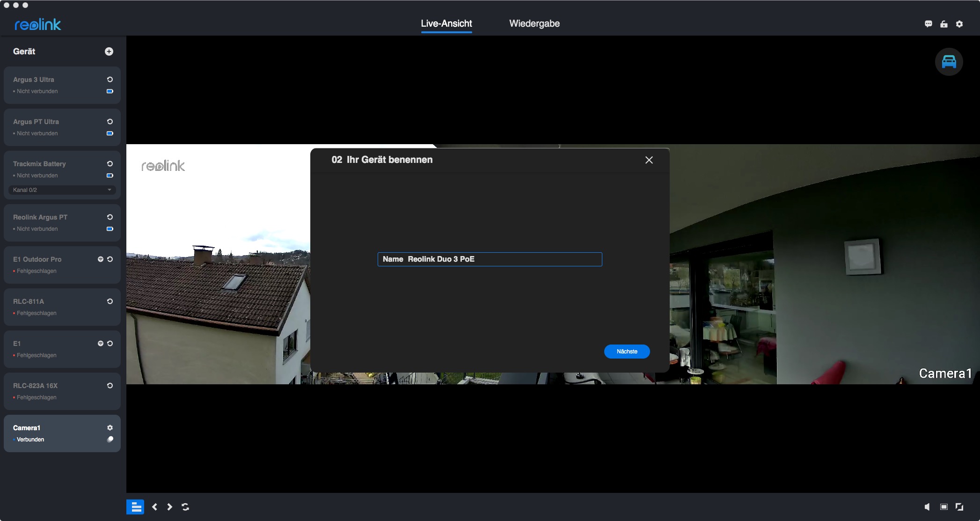Open app settings gear at top right
Image resolution: width=980 pixels, height=521 pixels.
tap(959, 24)
